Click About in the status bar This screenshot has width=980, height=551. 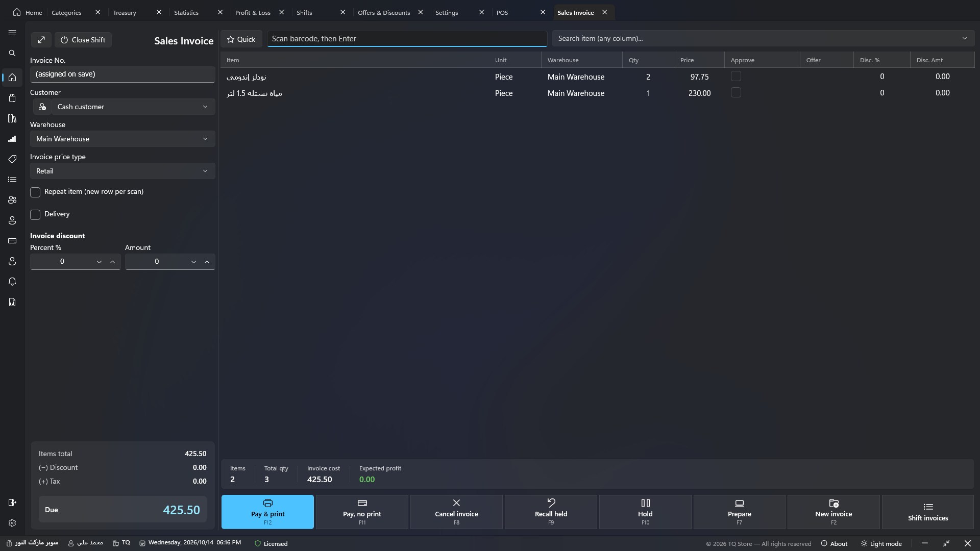coord(834,543)
